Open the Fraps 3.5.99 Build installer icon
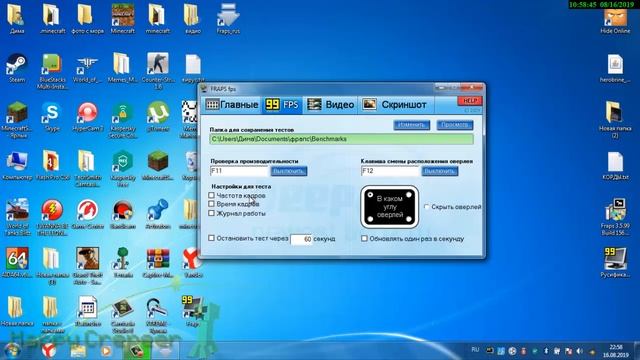This screenshot has height=360, width=640. click(x=615, y=217)
